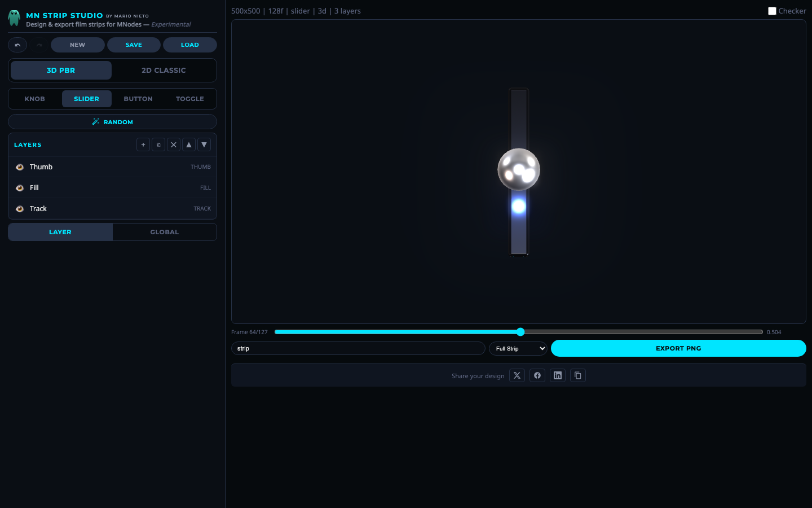812x508 pixels.
Task: Add a new layer in the Layers panel
Action: click(x=143, y=144)
